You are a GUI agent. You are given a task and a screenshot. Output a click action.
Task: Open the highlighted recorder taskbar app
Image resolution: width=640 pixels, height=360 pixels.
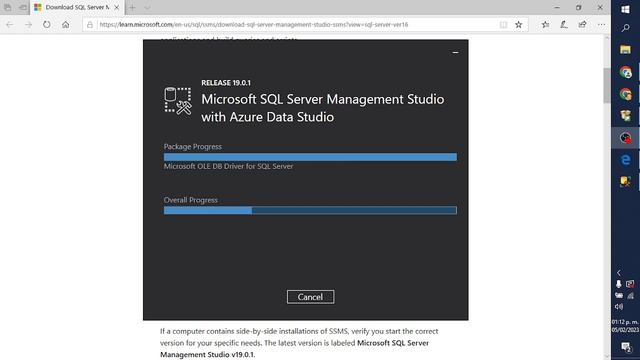(x=625, y=138)
